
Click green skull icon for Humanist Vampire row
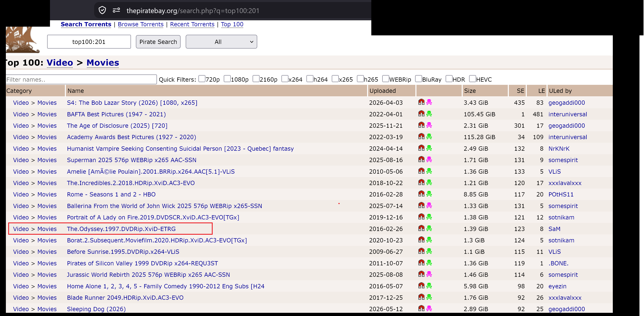pos(429,148)
